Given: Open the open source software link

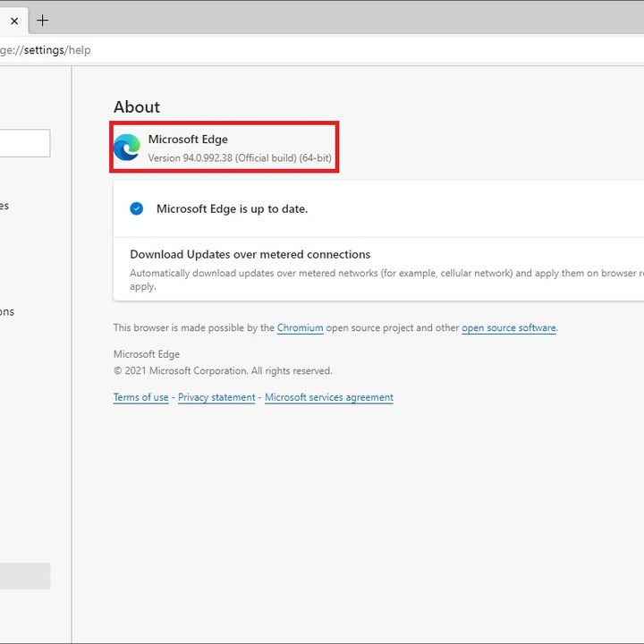Looking at the screenshot, I should pyautogui.click(x=509, y=327).
